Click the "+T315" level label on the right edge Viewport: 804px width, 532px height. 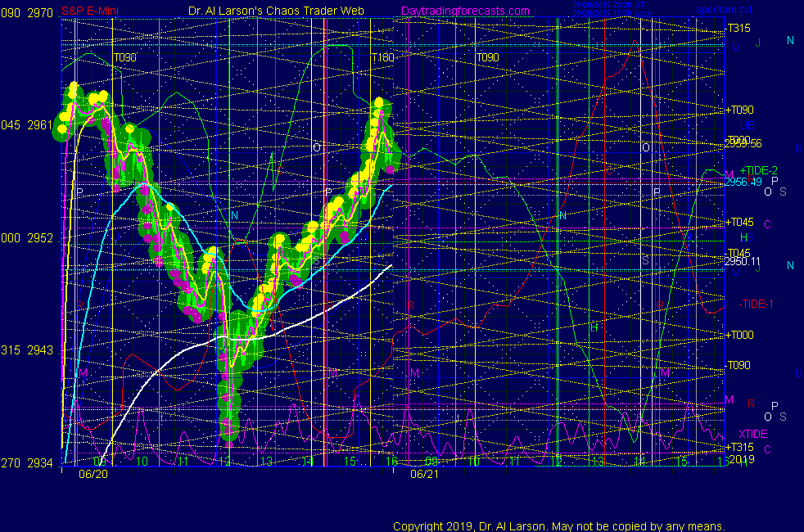739,448
